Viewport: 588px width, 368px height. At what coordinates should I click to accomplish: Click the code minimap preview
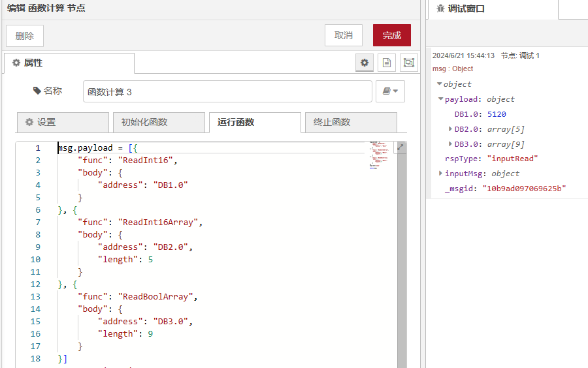[379, 154]
